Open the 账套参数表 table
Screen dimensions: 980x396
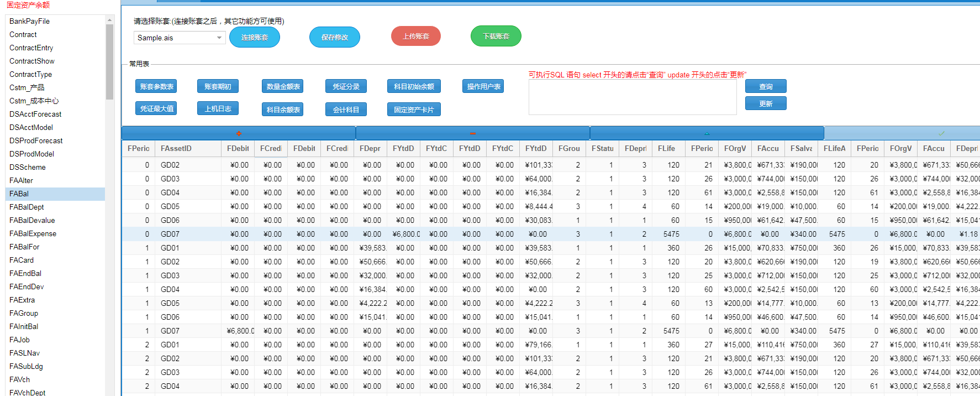tap(157, 86)
